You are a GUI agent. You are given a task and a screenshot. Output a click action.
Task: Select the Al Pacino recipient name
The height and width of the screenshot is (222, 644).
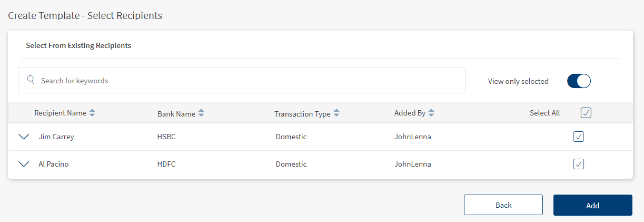[x=54, y=164]
